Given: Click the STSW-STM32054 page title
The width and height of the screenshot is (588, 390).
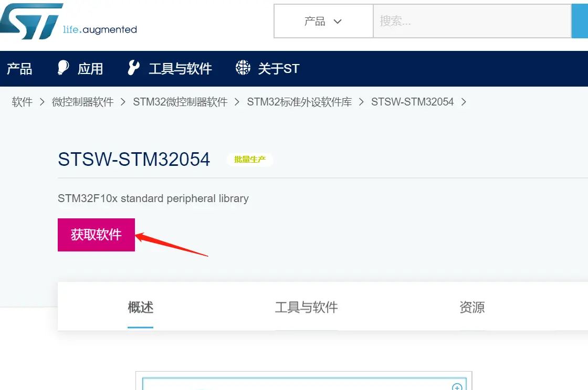Looking at the screenshot, I should pyautogui.click(x=134, y=160).
